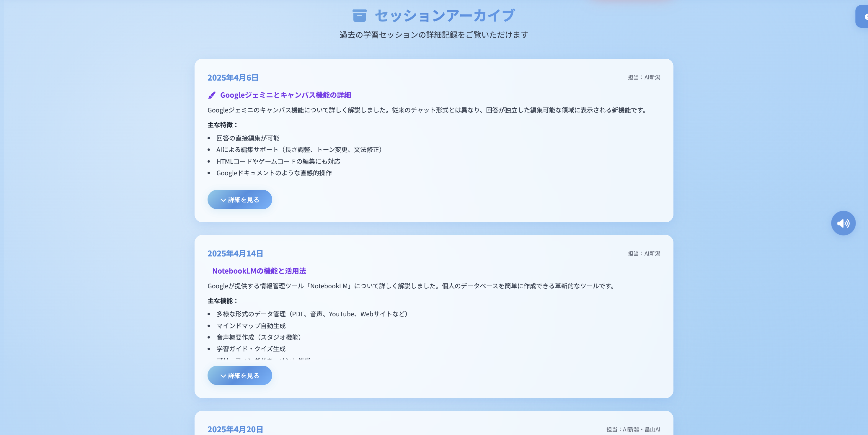Click bullet マインドマップ自動生成
Viewport: 868px width, 435px height.
251,326
